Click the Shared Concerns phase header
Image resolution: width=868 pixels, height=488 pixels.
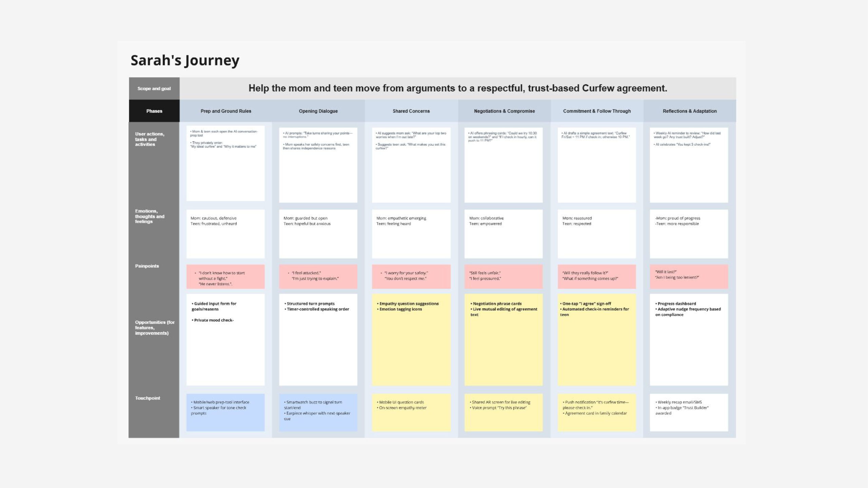411,111
